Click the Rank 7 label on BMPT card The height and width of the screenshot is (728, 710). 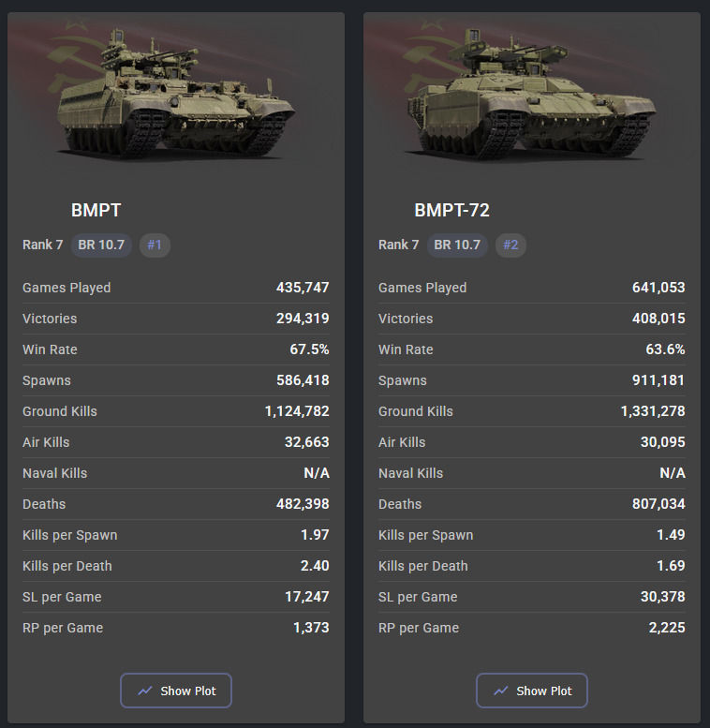[43, 245]
